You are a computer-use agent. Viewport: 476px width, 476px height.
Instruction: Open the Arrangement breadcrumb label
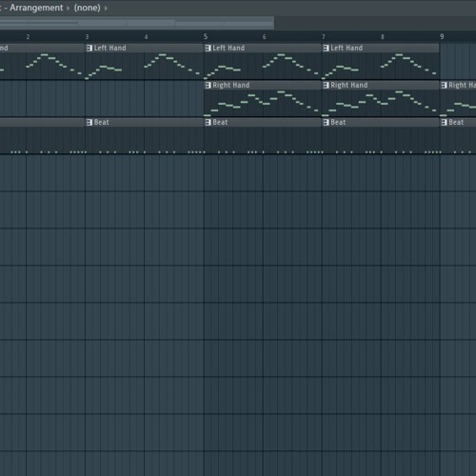tap(36, 8)
